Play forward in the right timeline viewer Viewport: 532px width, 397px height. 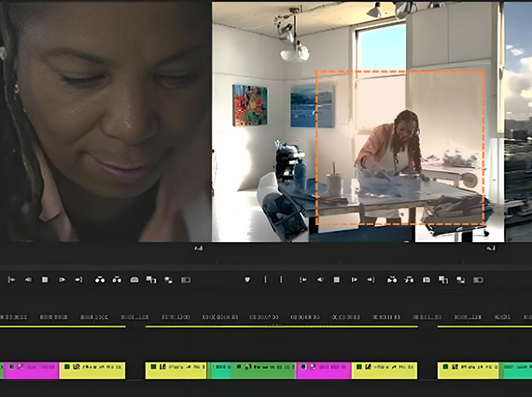(354, 279)
